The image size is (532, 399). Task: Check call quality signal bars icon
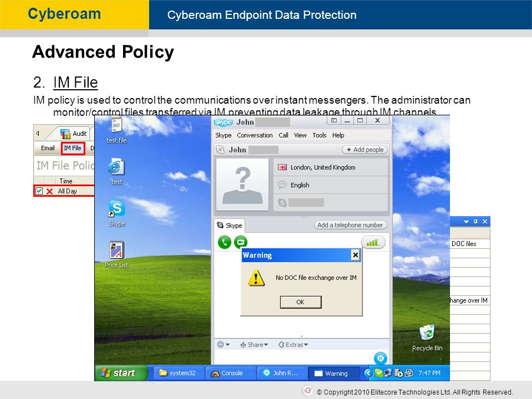[373, 243]
